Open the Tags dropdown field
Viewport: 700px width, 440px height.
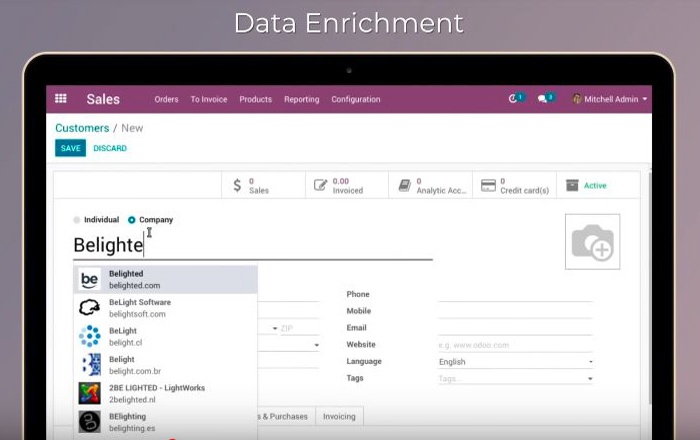(x=516, y=379)
